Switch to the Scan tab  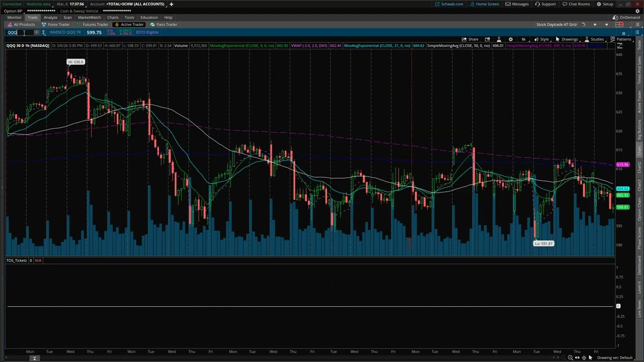tap(67, 17)
